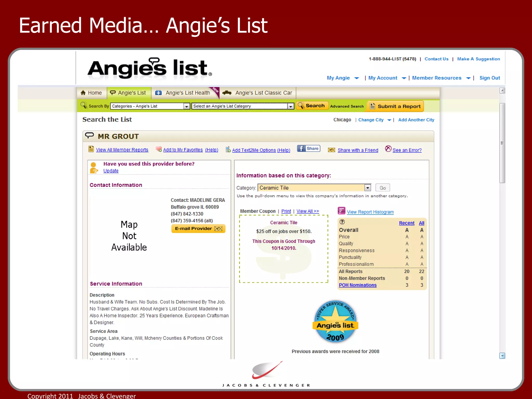This screenshot has height=399, width=532.
Task: Click the Angie's List Health medical icon
Action: click(158, 93)
